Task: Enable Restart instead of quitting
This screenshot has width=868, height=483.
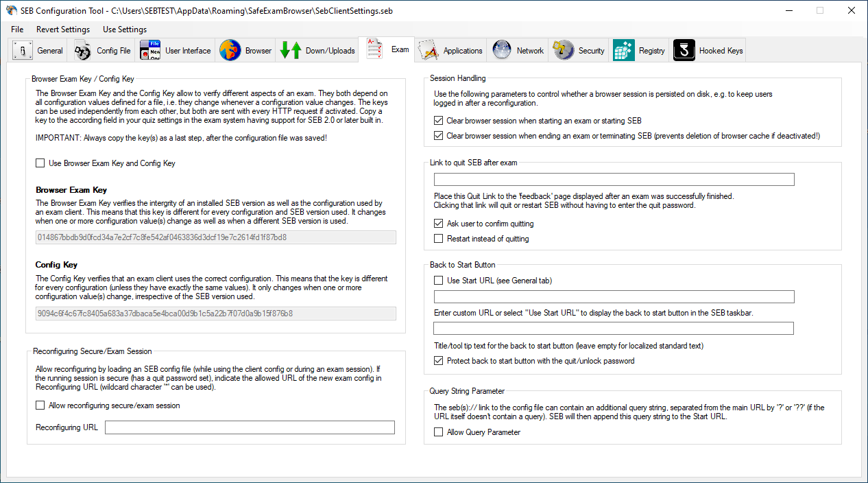Action: [x=437, y=238]
